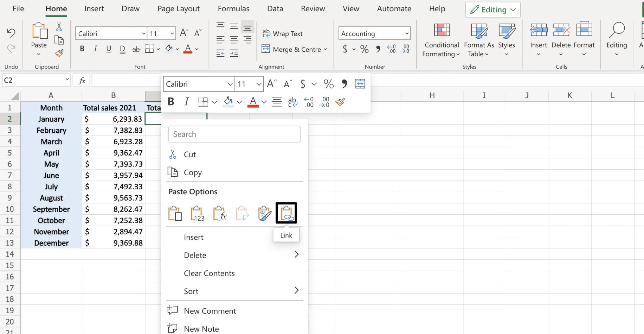Click the highlighted Paste Link option
The image size is (644, 334).
286,213
